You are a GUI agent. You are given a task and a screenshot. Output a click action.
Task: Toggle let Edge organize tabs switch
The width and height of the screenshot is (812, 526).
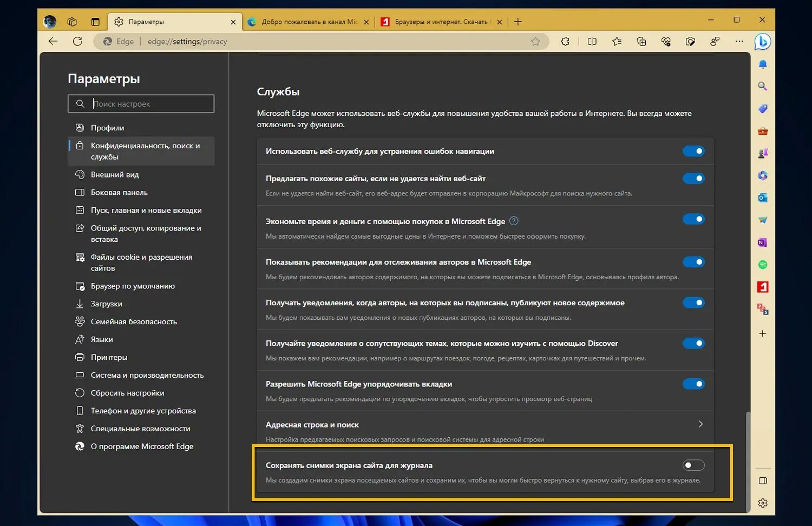693,384
